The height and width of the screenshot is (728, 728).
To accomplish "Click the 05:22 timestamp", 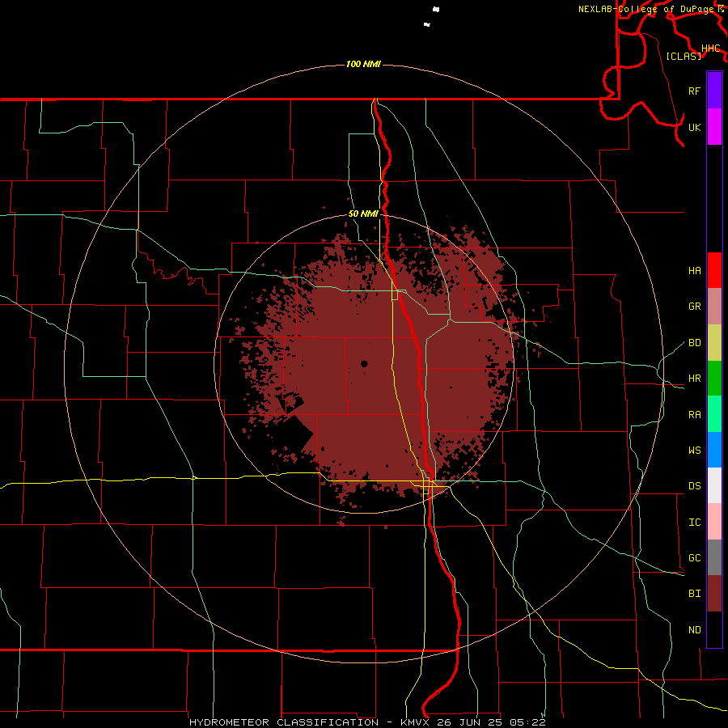I will point(527,722).
